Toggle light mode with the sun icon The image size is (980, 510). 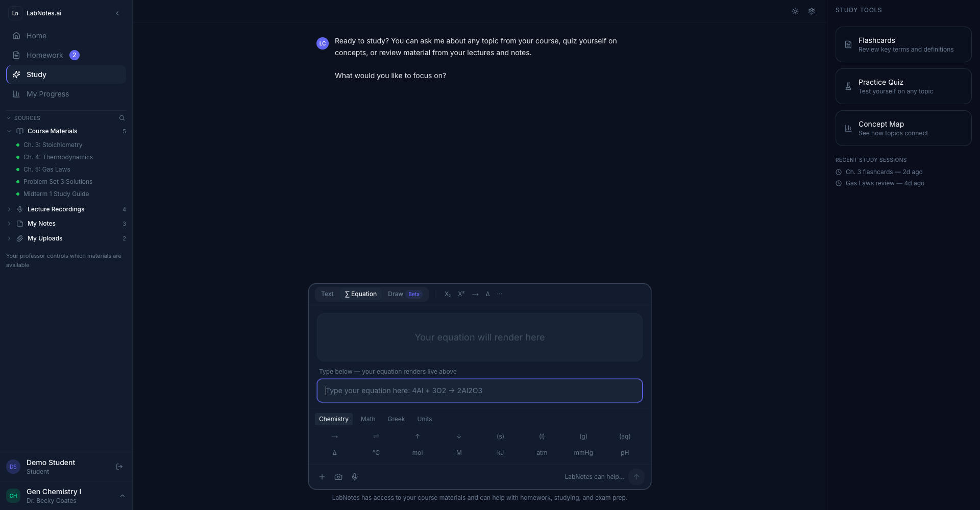tap(795, 11)
